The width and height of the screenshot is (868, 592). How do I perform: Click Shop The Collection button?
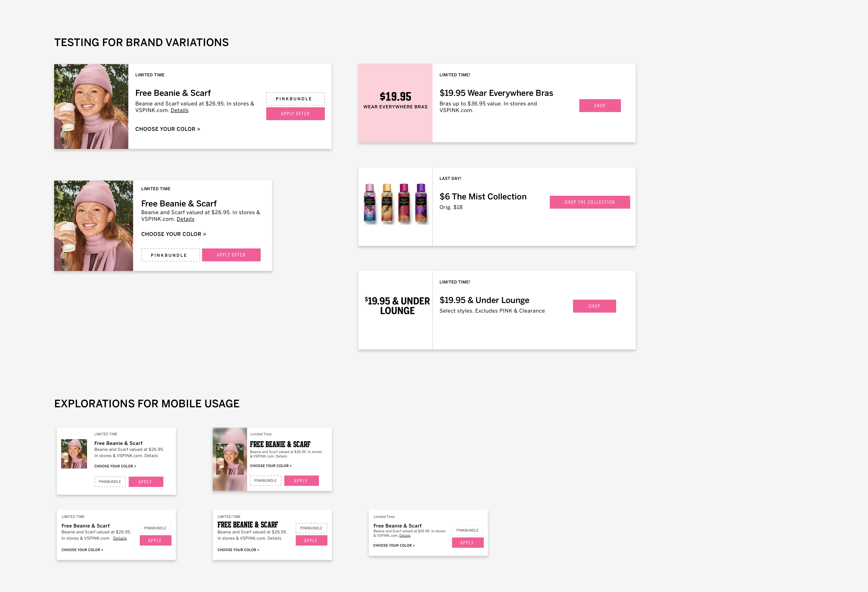pyautogui.click(x=589, y=202)
